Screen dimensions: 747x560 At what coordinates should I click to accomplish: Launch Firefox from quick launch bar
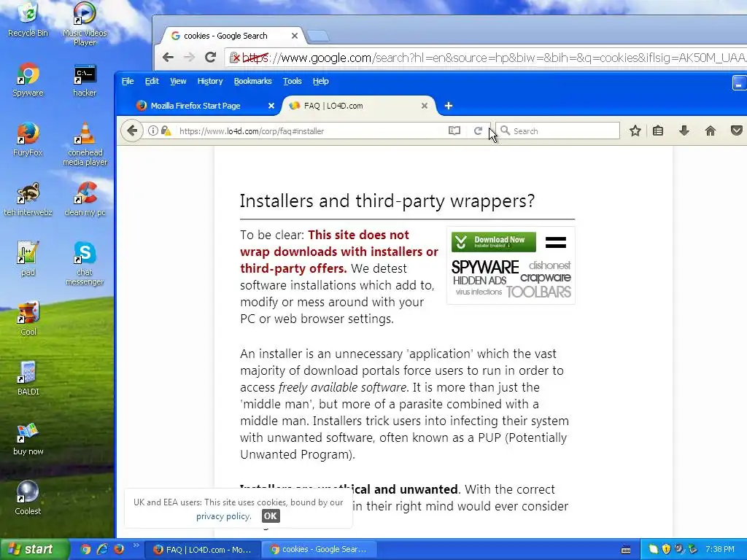119,549
